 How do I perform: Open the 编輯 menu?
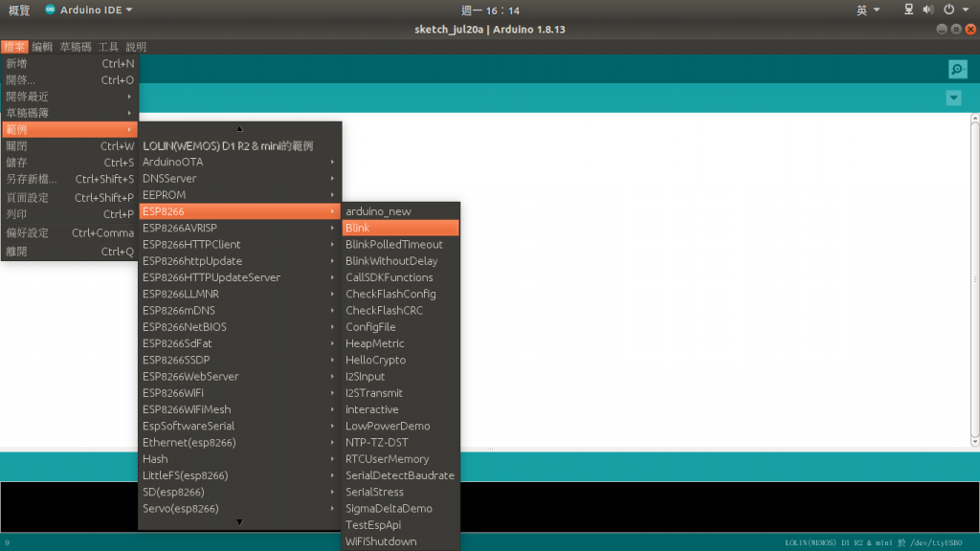tap(42, 47)
